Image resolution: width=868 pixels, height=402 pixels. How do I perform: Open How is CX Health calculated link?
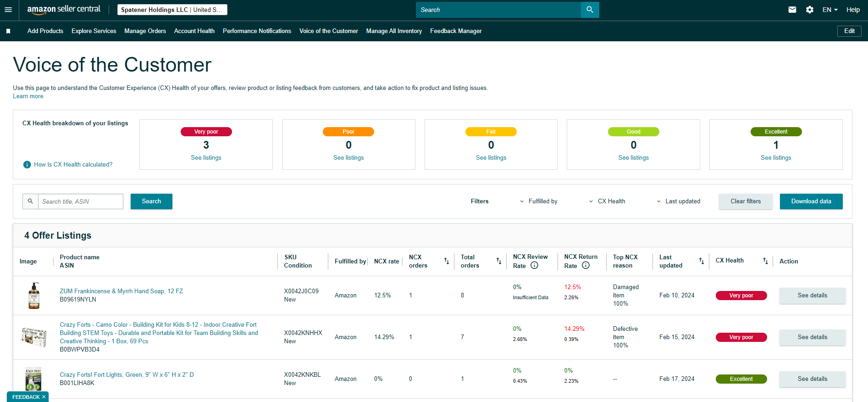point(73,165)
